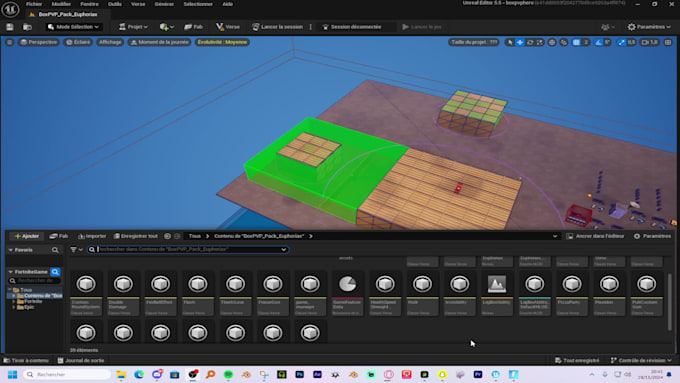The image size is (680, 383).
Task: Activate the select object mode viewport tool
Action: pyautogui.click(x=510, y=42)
